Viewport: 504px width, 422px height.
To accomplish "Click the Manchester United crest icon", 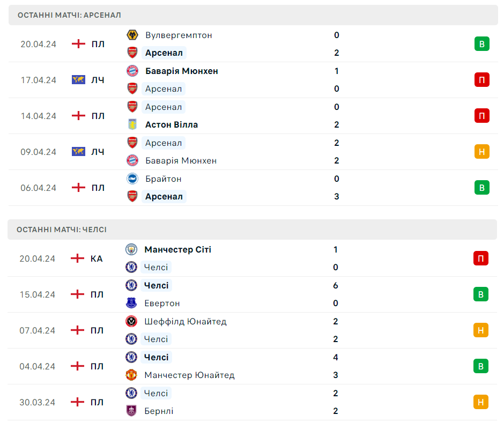I will pos(131,375).
